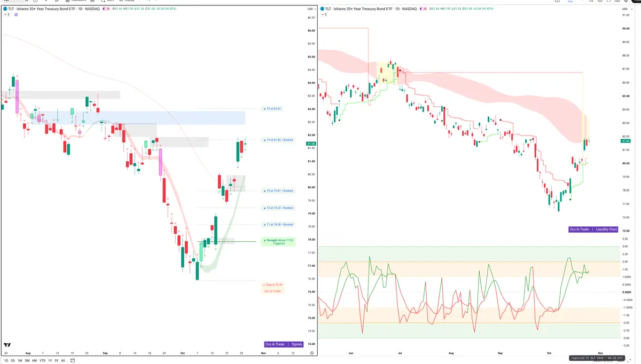Select the 1M date range
Screen dimensions: 641x364
(x=19, y=361)
